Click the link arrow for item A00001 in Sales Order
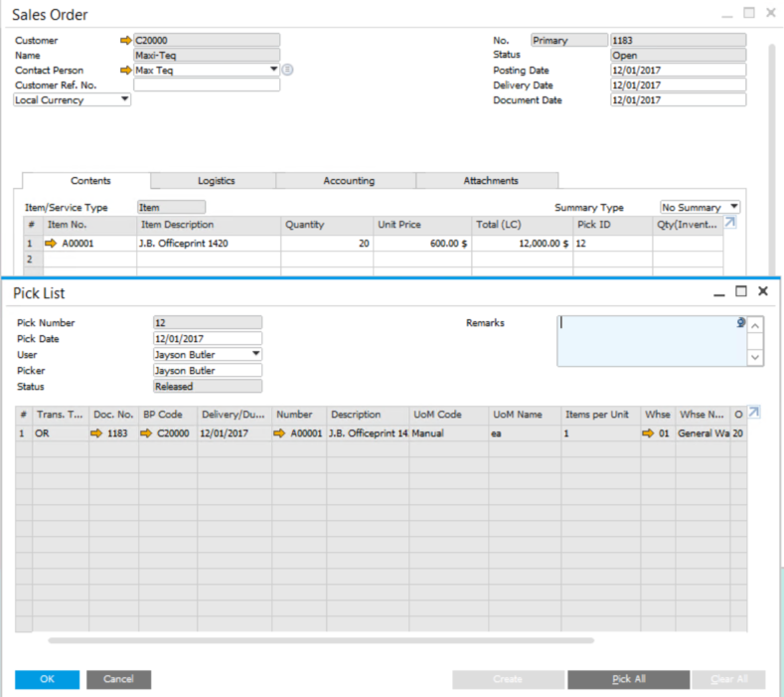784x697 pixels. click(x=51, y=244)
